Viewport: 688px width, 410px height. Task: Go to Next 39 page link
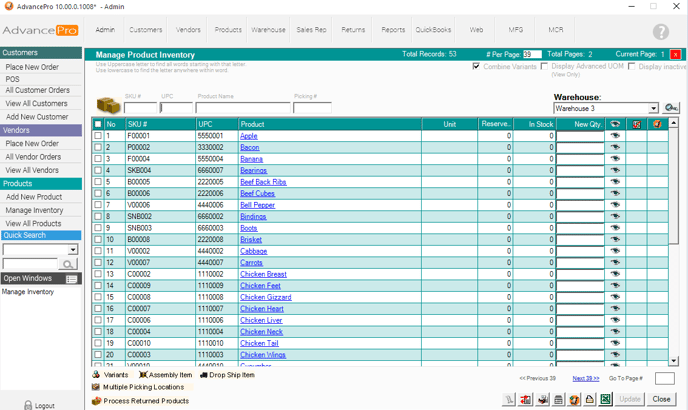point(585,379)
